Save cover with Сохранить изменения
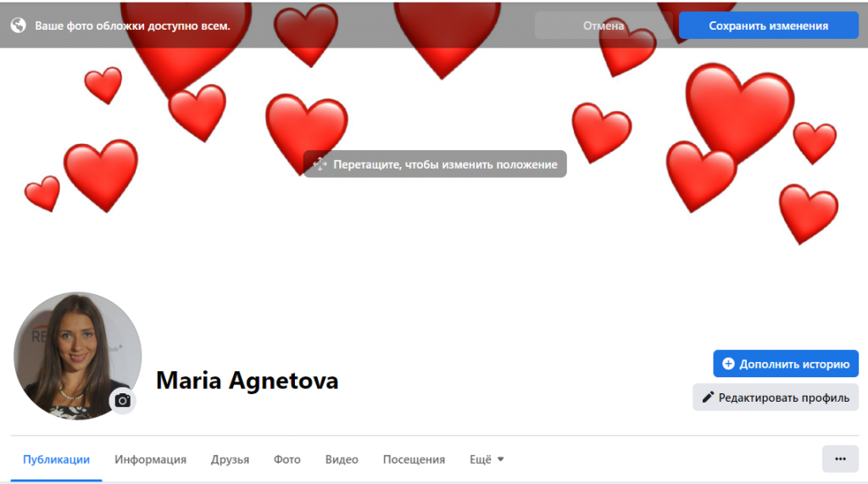 (768, 25)
